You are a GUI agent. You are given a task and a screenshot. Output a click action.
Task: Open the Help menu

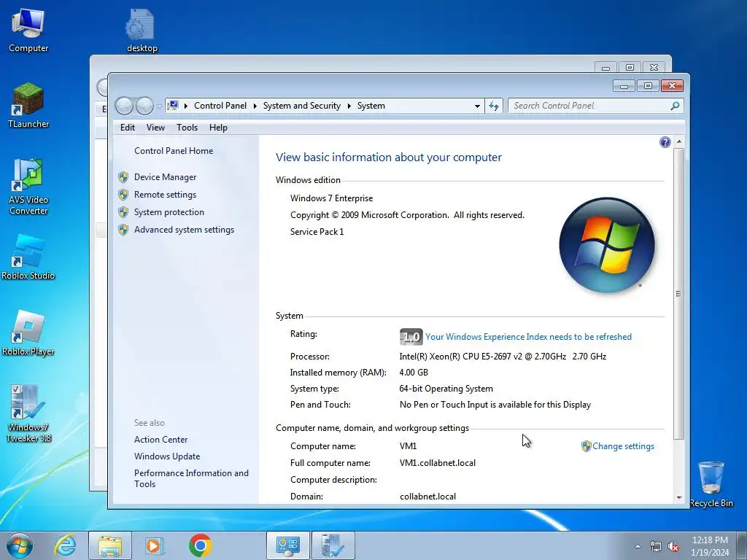218,128
